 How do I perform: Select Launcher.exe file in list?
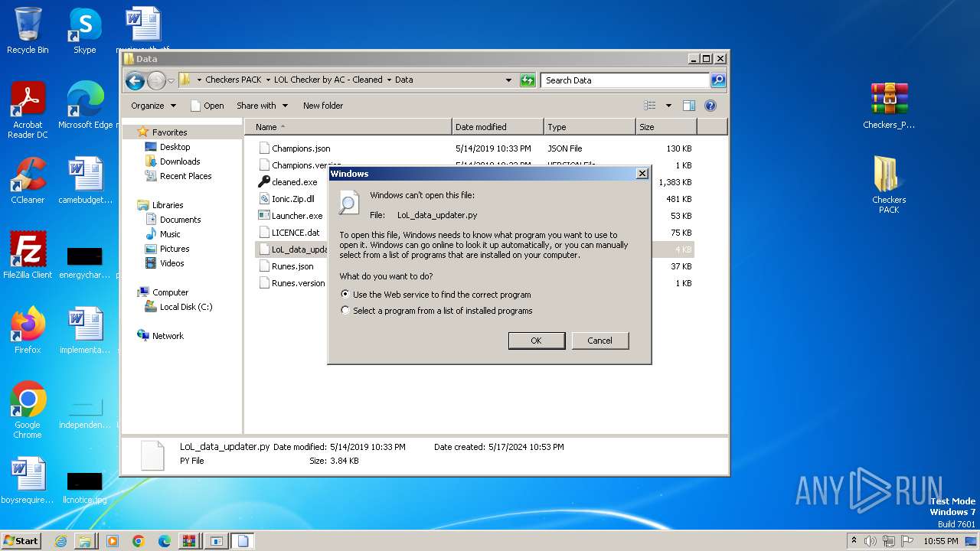pos(297,216)
